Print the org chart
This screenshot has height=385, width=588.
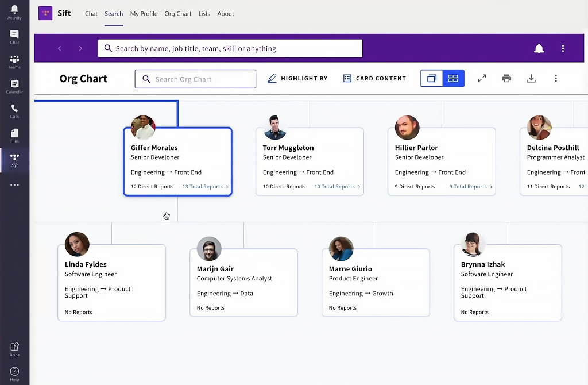(x=506, y=78)
